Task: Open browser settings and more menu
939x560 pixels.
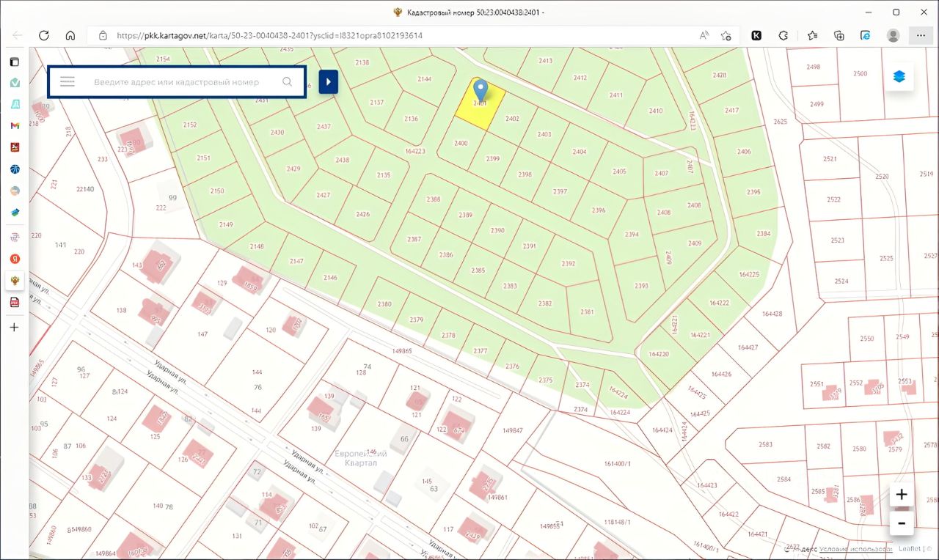Action: click(x=920, y=35)
